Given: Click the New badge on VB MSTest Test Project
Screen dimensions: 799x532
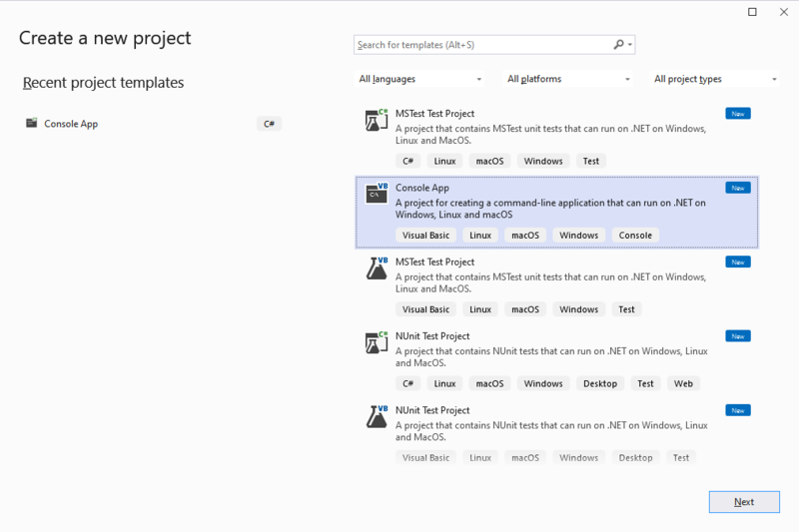Looking at the screenshot, I should click(x=738, y=263).
